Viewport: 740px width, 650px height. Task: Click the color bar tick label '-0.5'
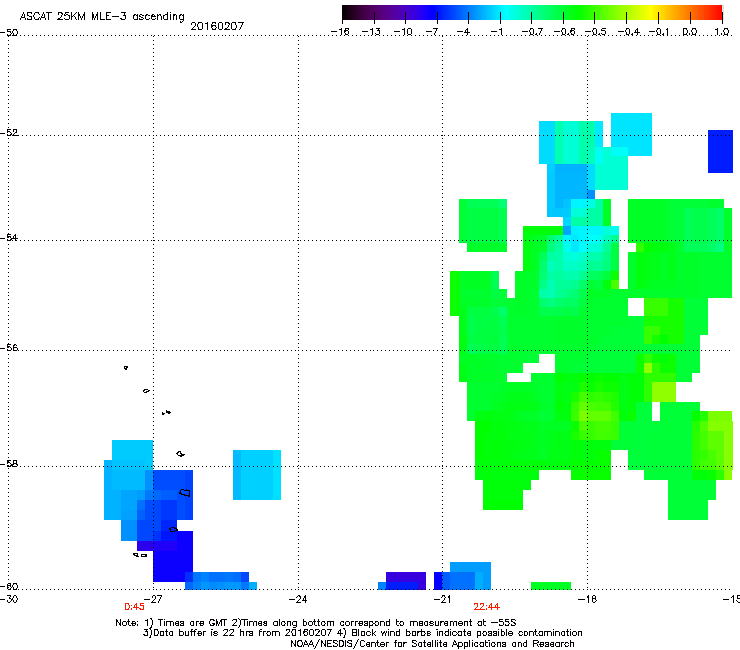point(596,32)
